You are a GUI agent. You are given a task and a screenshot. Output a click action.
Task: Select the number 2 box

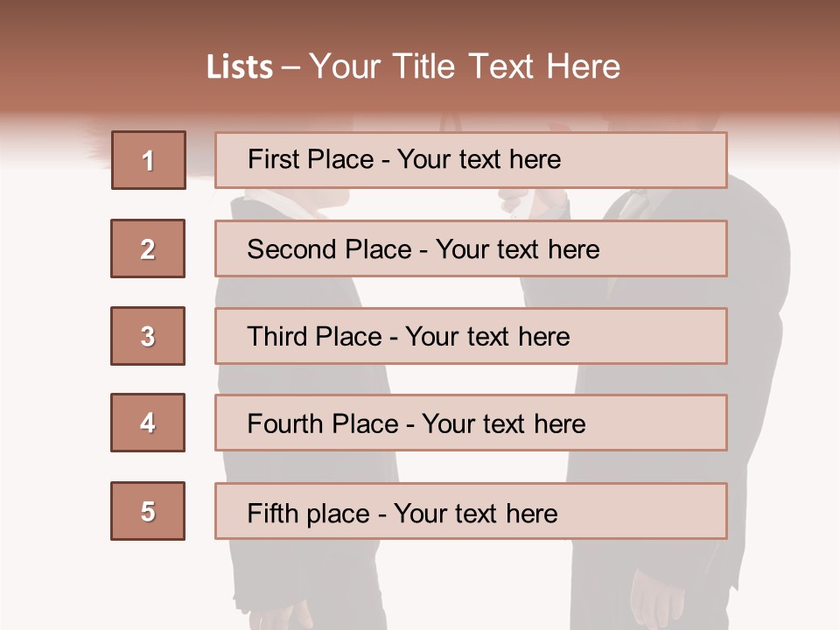pyautogui.click(x=148, y=248)
